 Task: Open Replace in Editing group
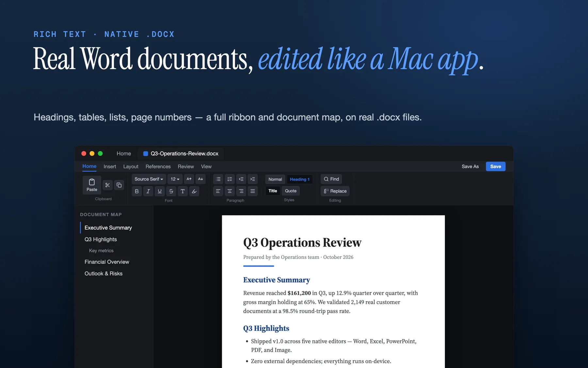[335, 191]
